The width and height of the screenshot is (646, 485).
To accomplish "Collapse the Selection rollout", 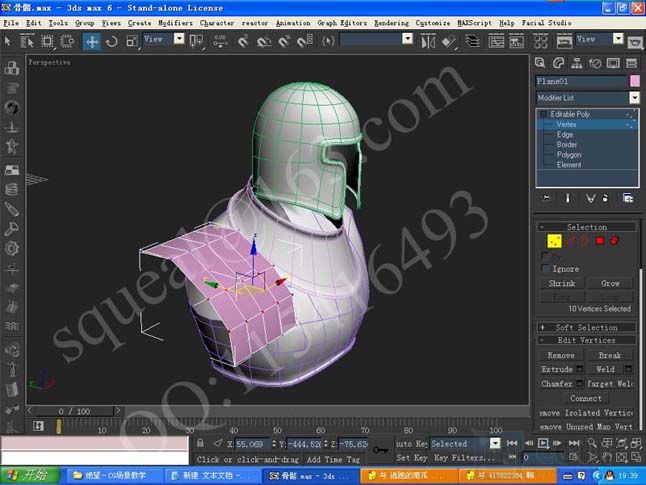I will 586,227.
